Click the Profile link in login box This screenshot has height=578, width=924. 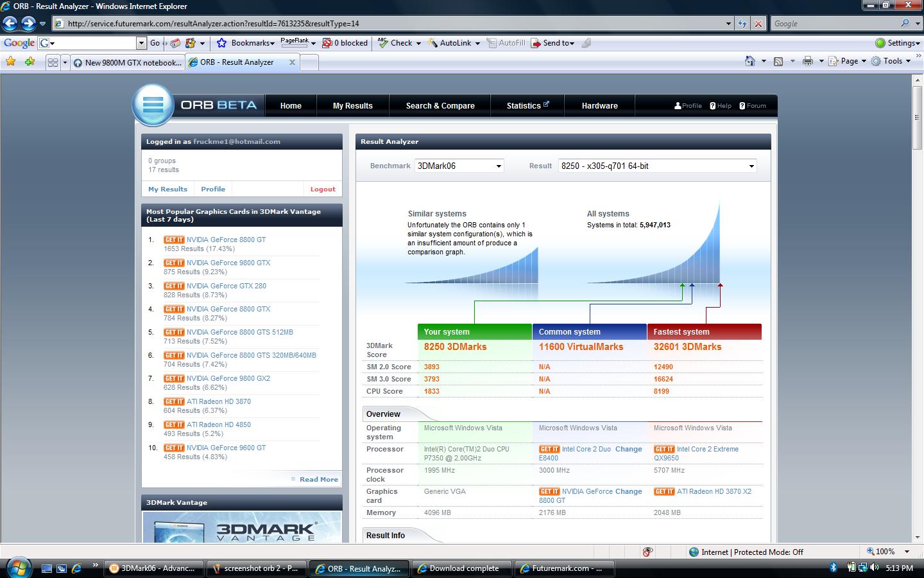point(213,189)
